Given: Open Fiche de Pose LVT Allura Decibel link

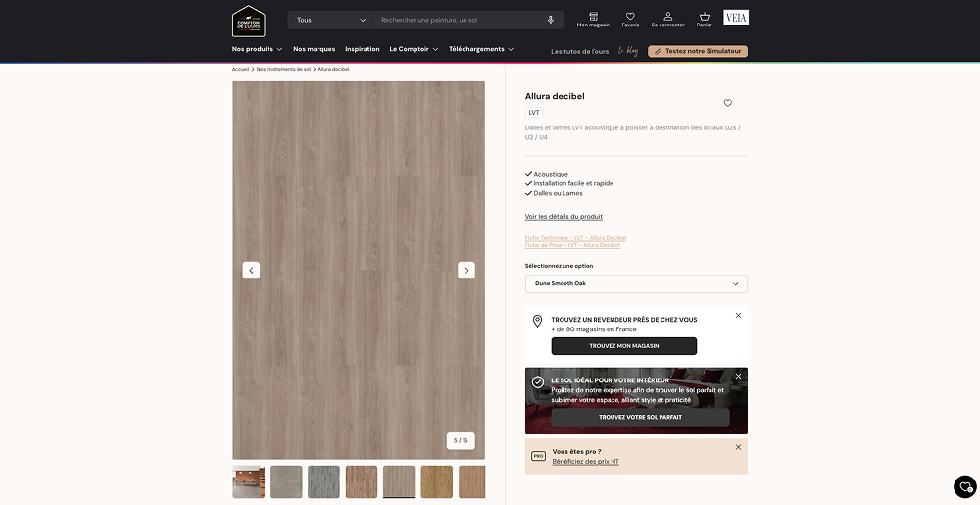Looking at the screenshot, I should pyautogui.click(x=572, y=245).
